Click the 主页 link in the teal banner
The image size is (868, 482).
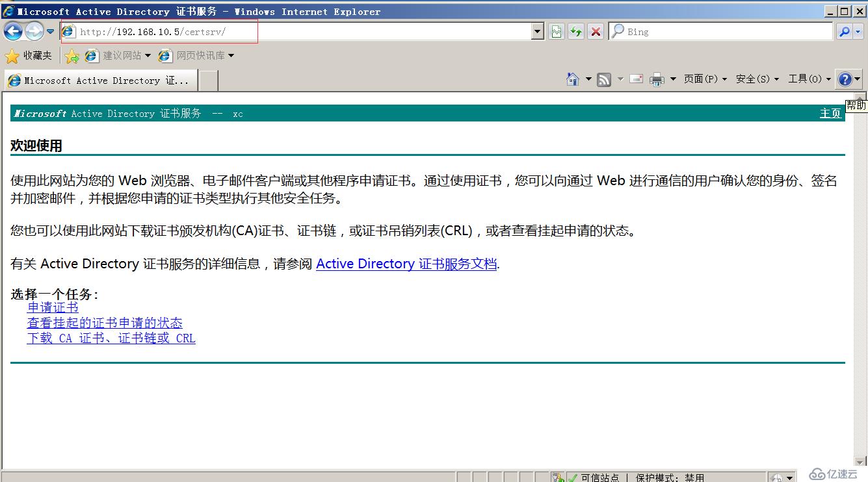(830, 114)
